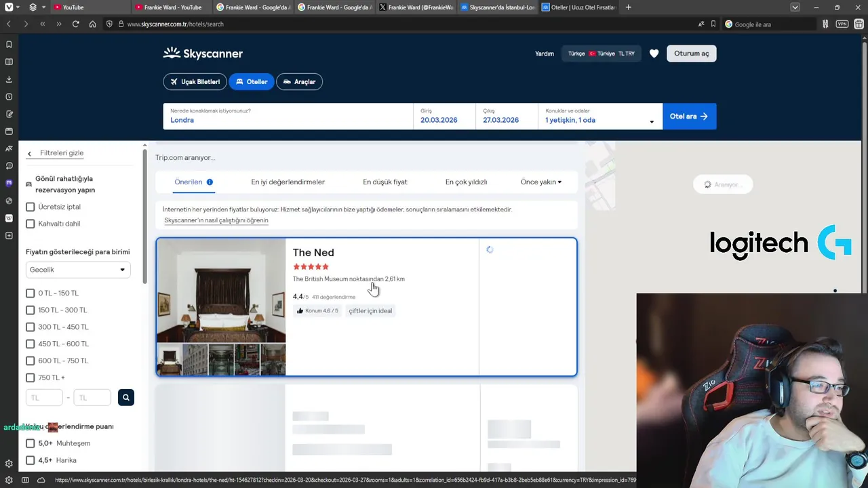868x488 pixels.
Task: Open a new browser tab
Action: click(629, 7)
